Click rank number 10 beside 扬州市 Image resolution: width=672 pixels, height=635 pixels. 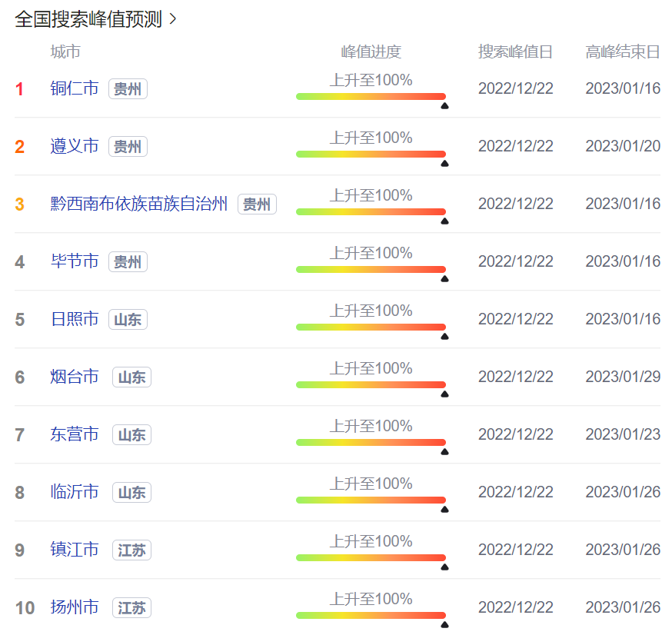click(x=25, y=608)
